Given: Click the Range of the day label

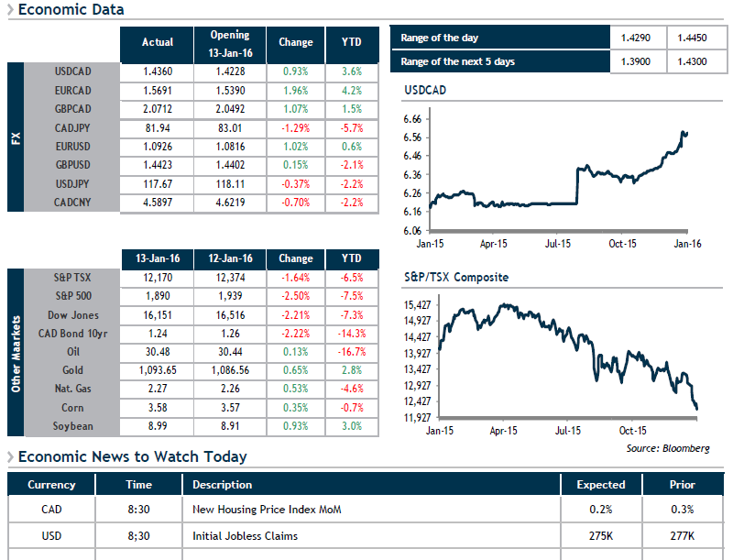Looking at the screenshot, I should 440,38.
